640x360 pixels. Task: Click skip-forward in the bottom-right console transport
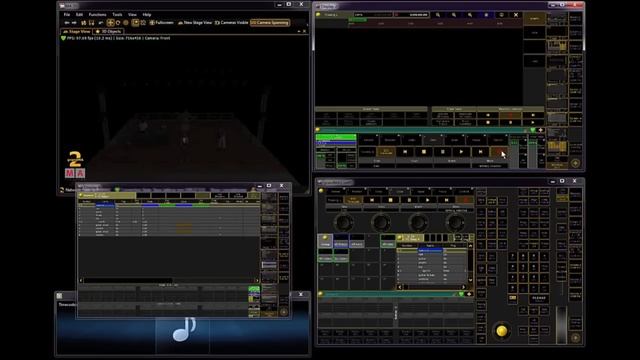click(x=447, y=200)
